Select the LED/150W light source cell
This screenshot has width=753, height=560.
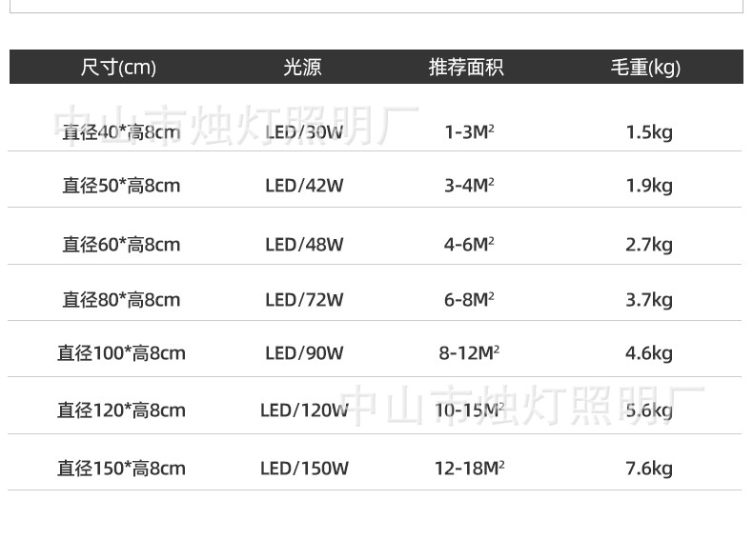click(x=304, y=469)
